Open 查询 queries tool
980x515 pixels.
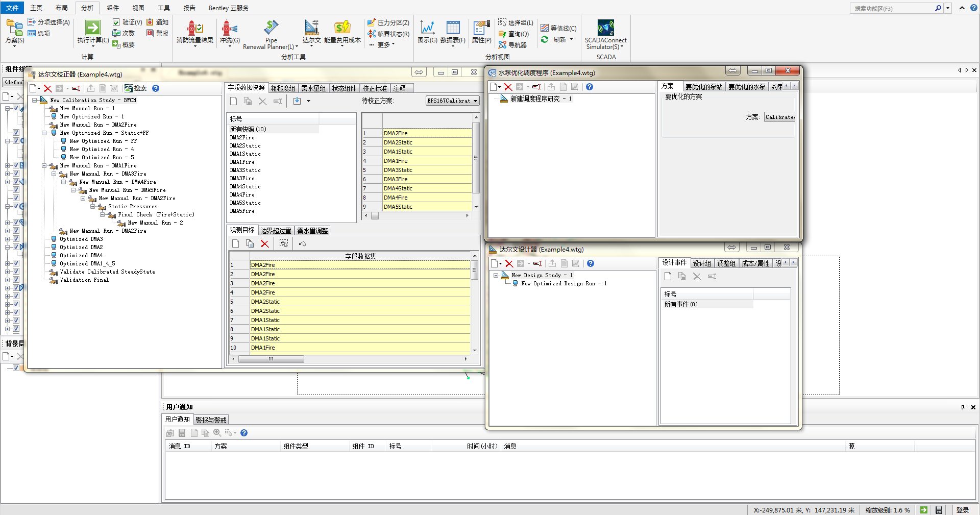(x=513, y=34)
